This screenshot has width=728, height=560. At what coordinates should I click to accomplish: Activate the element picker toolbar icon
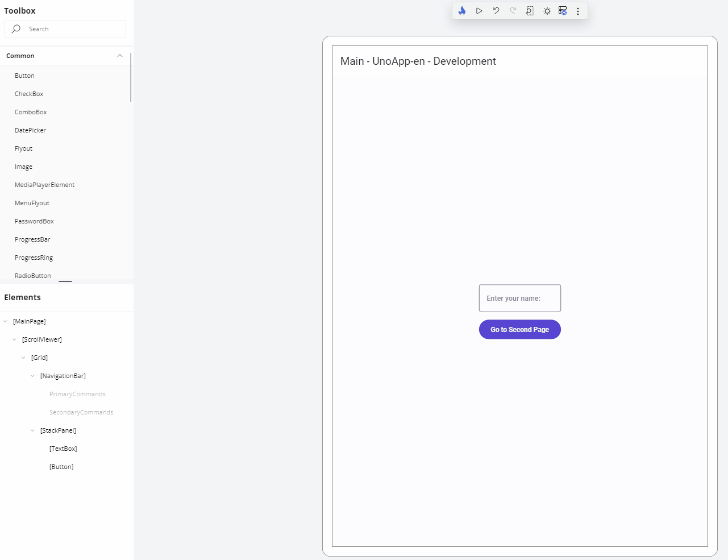(x=529, y=10)
